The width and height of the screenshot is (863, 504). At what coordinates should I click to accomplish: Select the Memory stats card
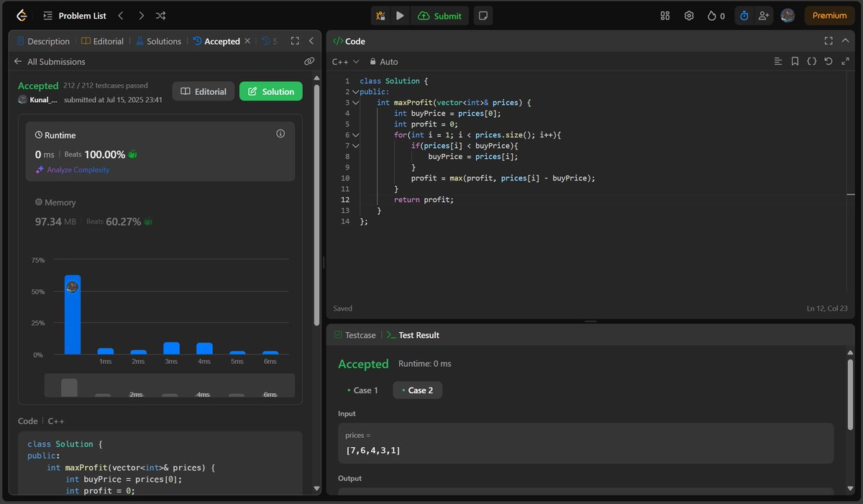(x=160, y=212)
